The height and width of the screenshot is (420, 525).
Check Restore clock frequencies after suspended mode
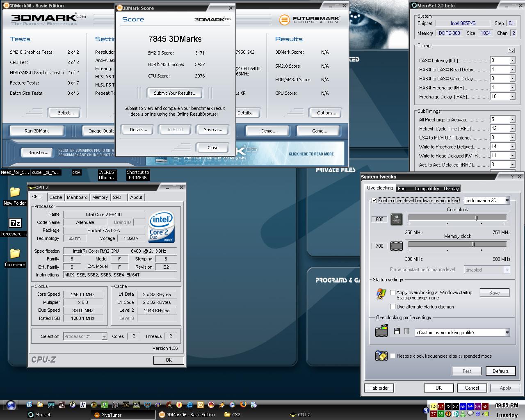pyautogui.click(x=393, y=356)
